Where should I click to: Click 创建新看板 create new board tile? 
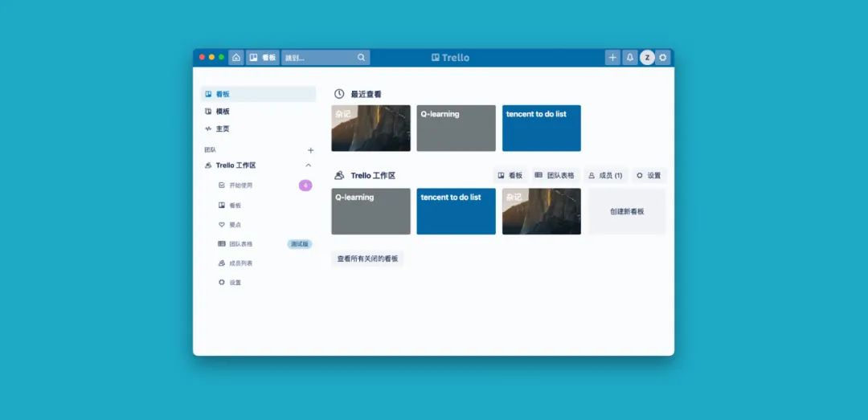[x=627, y=211]
